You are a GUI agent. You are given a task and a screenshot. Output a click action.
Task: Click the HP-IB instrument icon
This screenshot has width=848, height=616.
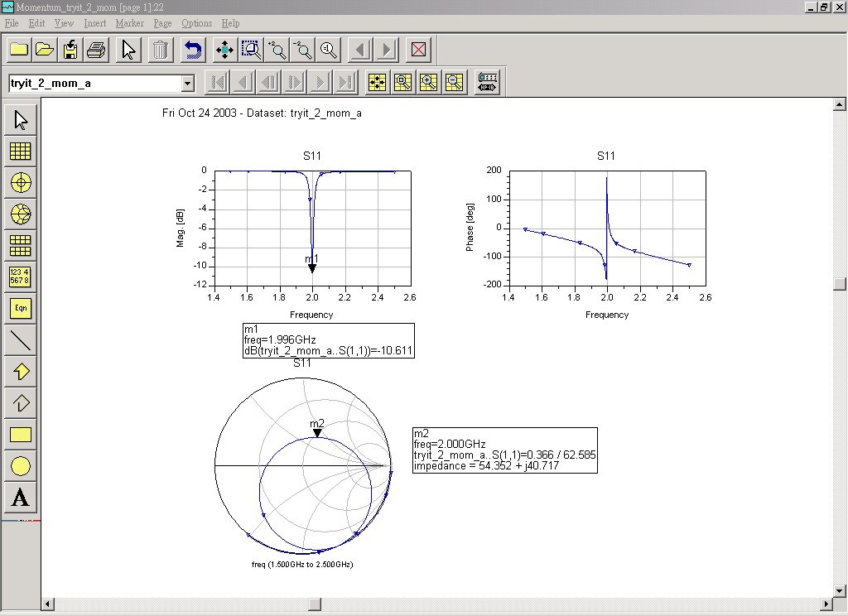[x=487, y=82]
